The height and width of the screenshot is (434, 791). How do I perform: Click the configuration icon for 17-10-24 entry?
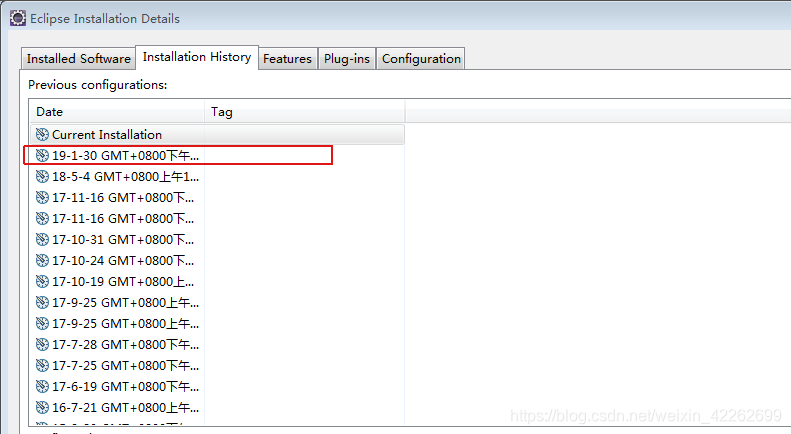[x=42, y=260]
